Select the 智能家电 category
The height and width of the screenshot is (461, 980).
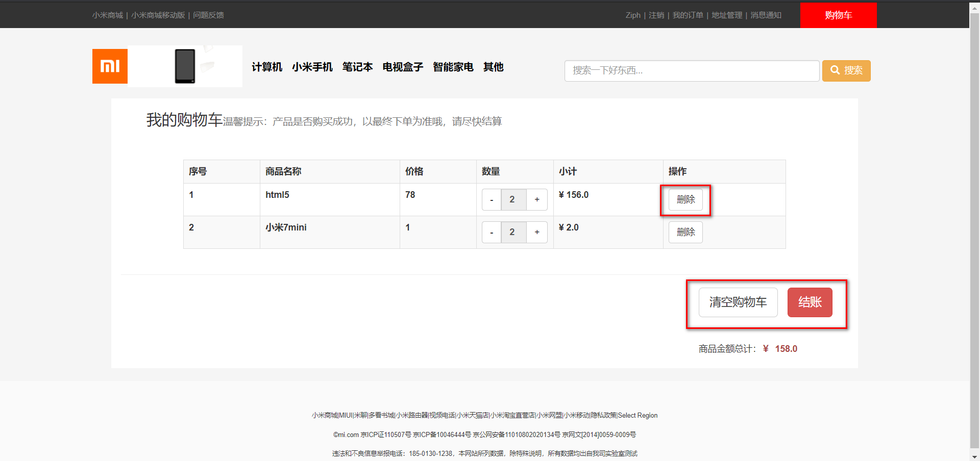click(453, 67)
